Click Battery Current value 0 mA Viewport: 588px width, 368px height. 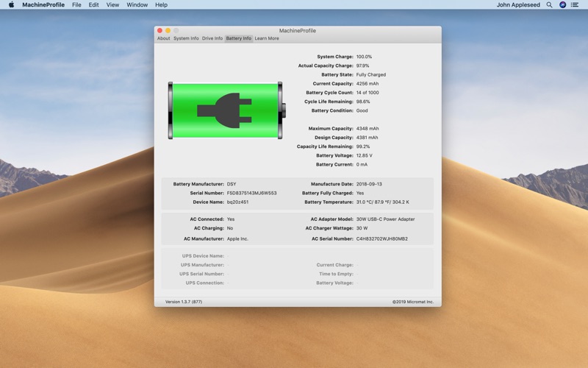362,164
